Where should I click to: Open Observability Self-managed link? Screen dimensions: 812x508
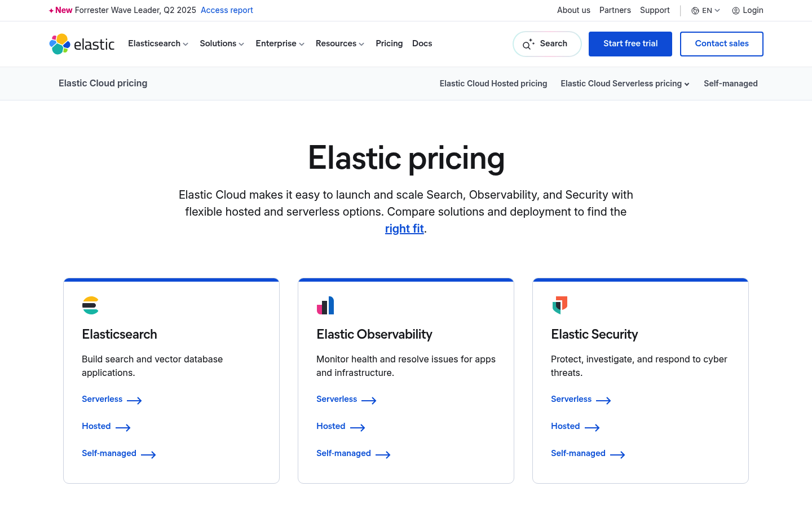pyautogui.click(x=344, y=453)
